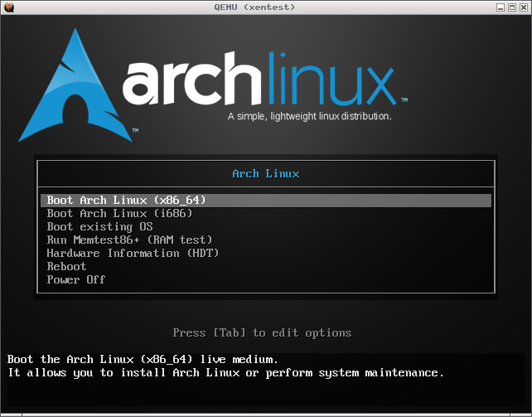Click the Arch Linux menu header

265,174
